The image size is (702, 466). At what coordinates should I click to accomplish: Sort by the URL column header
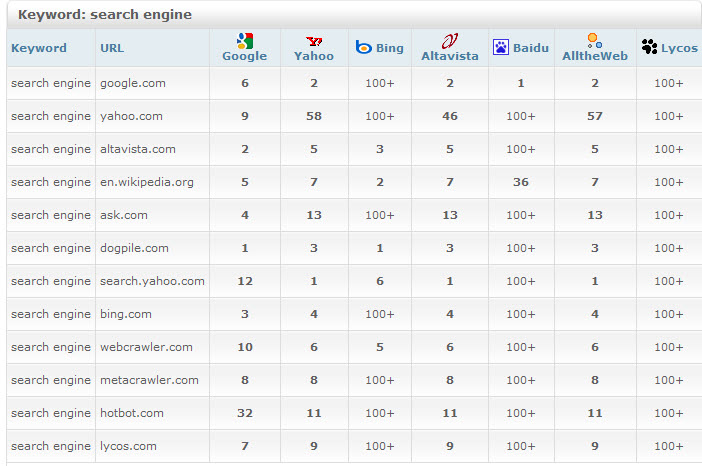112,48
